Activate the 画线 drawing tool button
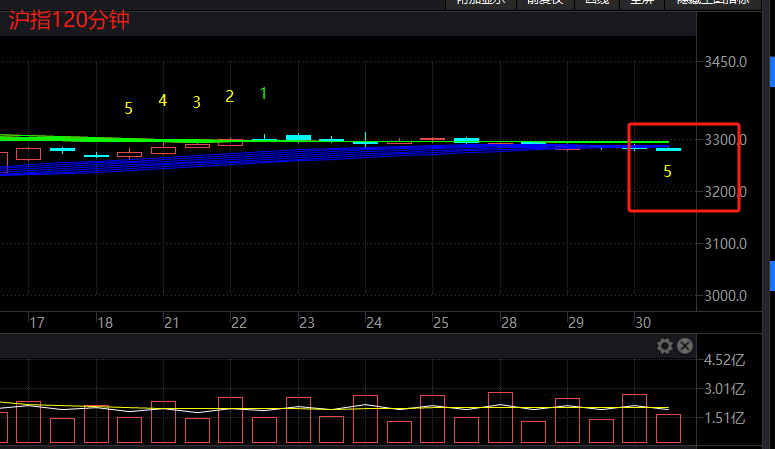The image size is (775, 449). pyautogui.click(x=597, y=2)
